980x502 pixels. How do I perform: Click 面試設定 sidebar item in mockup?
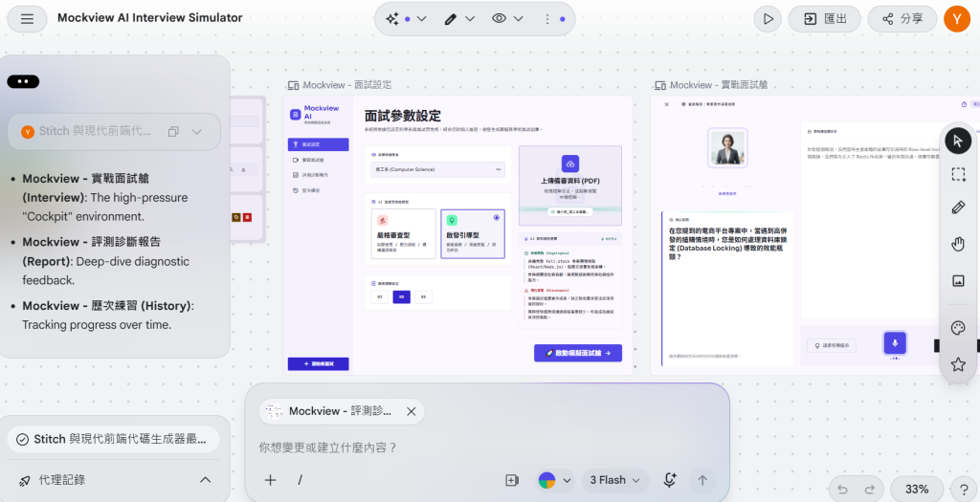318,144
